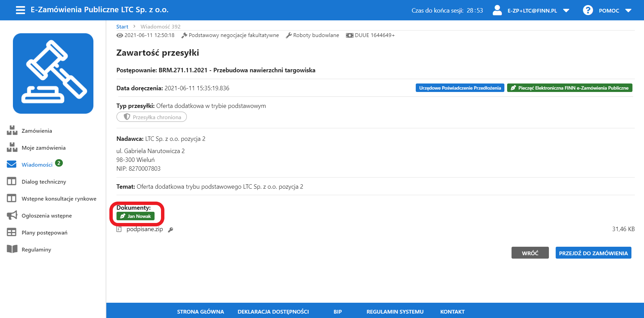Click the Ogłoszenia wstępne megaphone icon
This screenshot has width=644, height=318.
12,215
